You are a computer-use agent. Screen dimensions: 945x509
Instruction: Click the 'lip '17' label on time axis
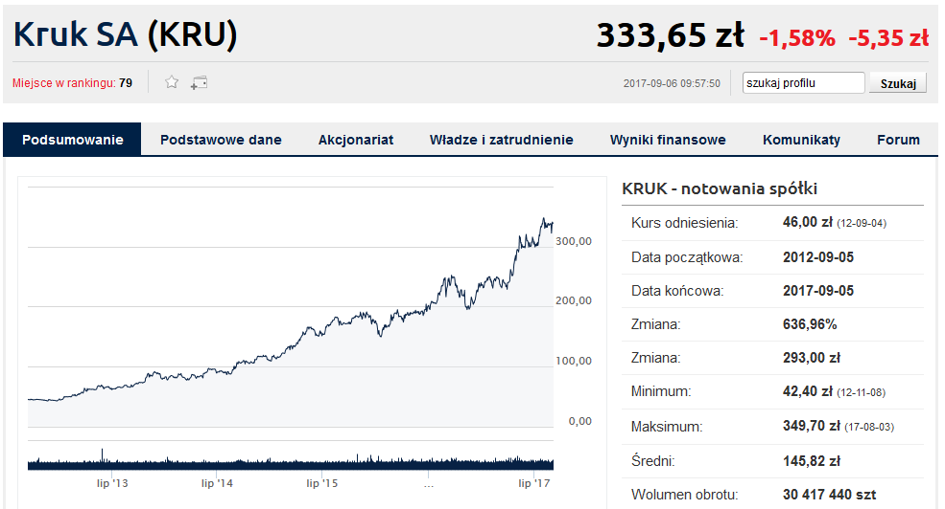click(534, 483)
